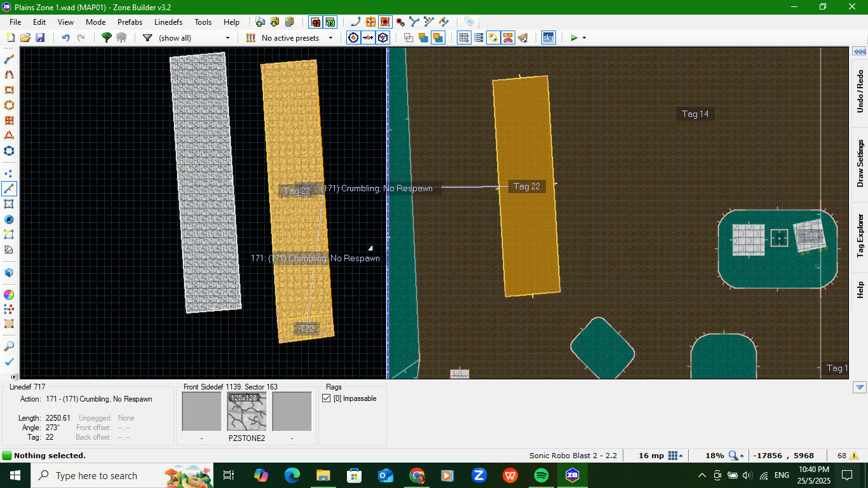Toggle Merge Geometry highlighted button

pos(438,38)
